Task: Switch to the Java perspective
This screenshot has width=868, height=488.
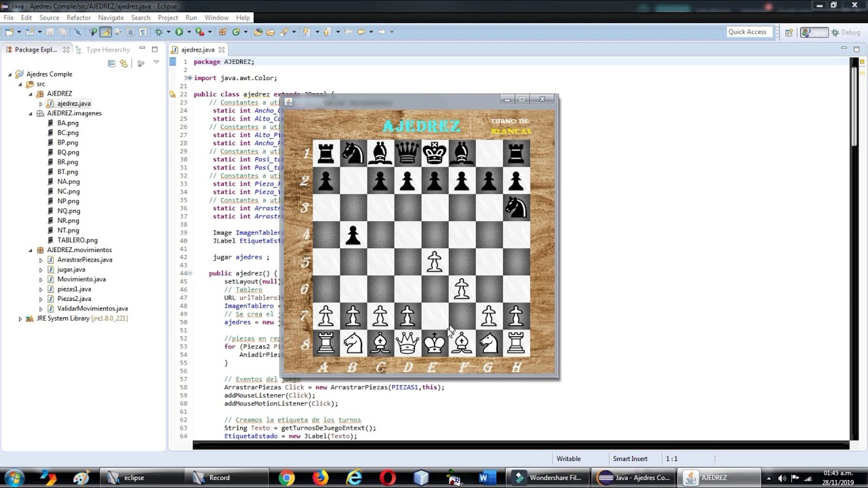Action: click(814, 32)
